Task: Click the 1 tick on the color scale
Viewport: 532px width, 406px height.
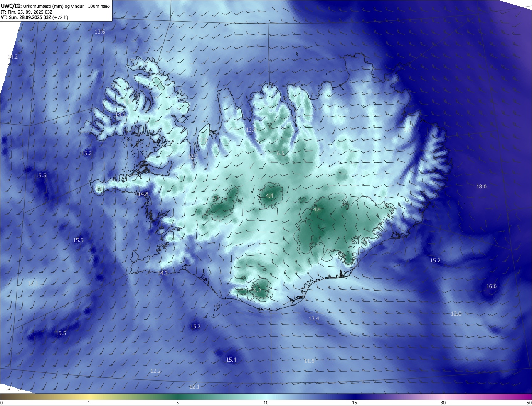Action: tap(89, 403)
